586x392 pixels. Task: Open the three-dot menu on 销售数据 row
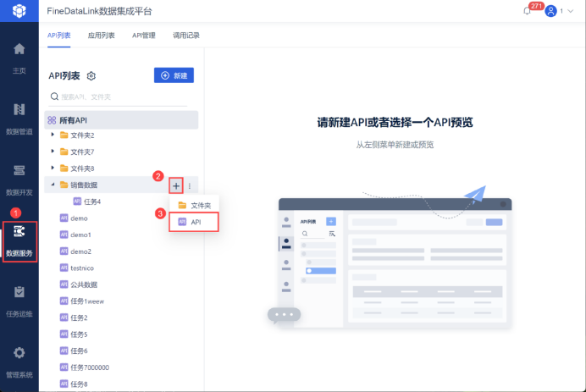click(190, 185)
